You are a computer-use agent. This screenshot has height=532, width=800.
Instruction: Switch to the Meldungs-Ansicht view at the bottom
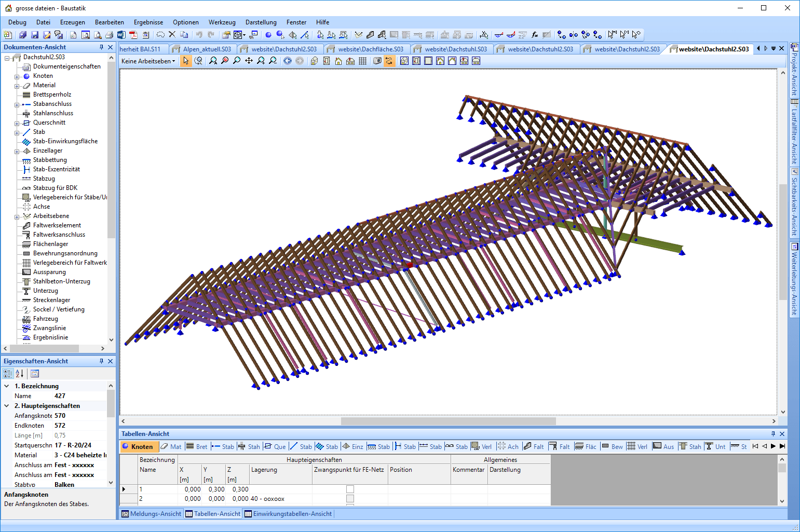(151, 513)
